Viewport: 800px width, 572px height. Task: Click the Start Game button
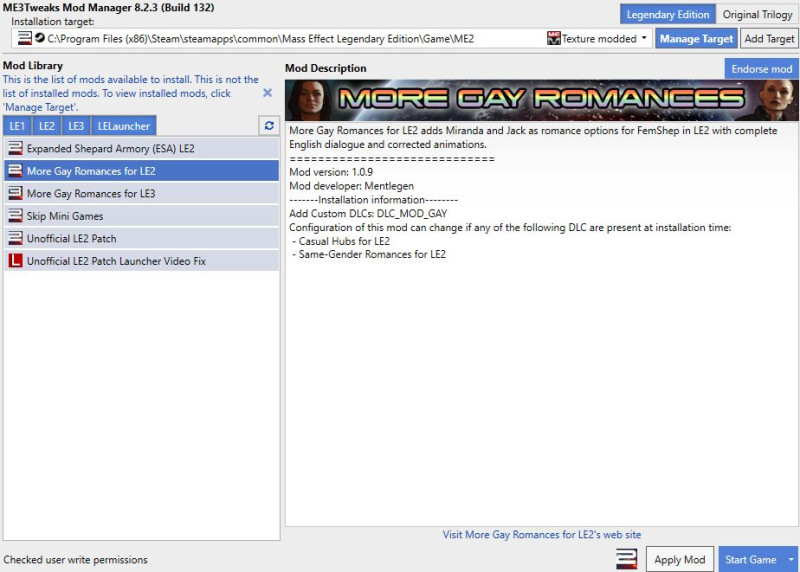coord(751,560)
